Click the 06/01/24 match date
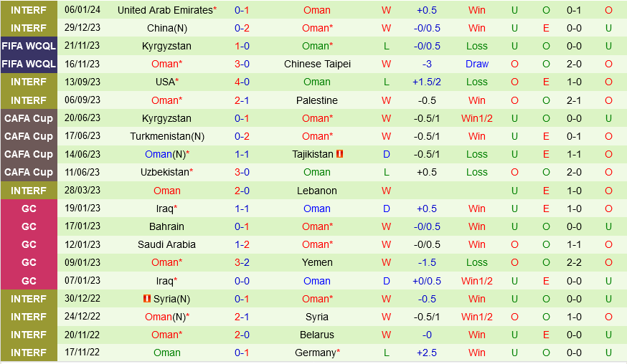 coord(82,10)
